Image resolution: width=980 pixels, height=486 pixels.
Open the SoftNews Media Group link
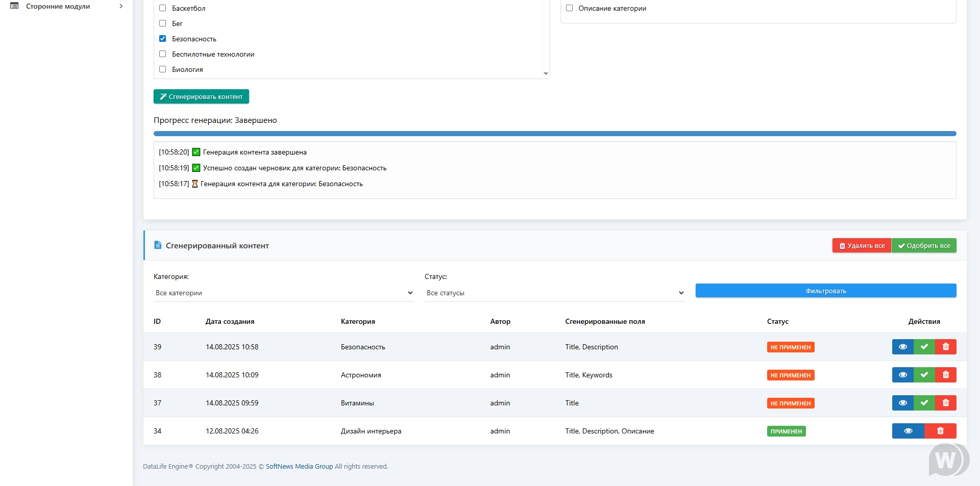[299, 466]
